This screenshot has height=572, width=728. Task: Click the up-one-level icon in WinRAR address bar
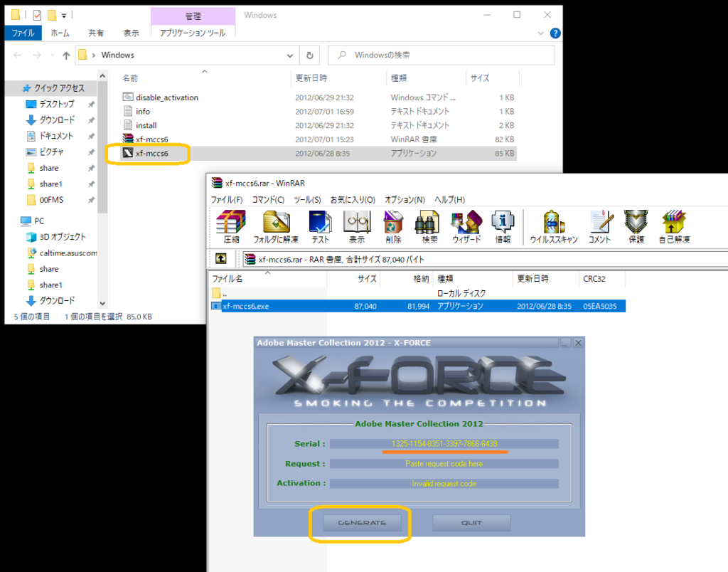[x=221, y=258]
